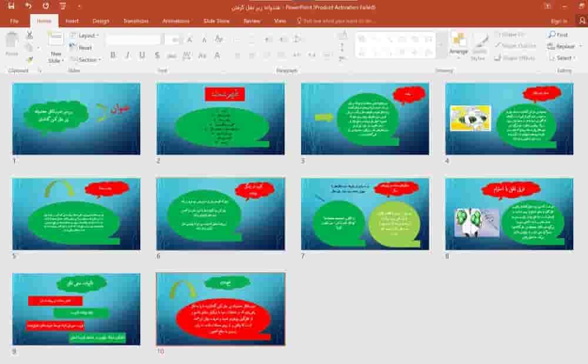588x364 pixels.
Task: Undo the last action
Action: 28,6
